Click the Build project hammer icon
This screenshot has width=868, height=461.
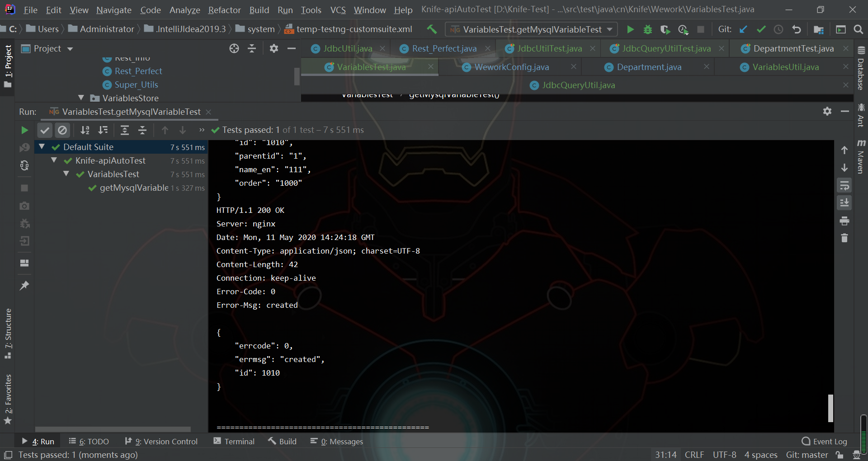[x=432, y=29]
